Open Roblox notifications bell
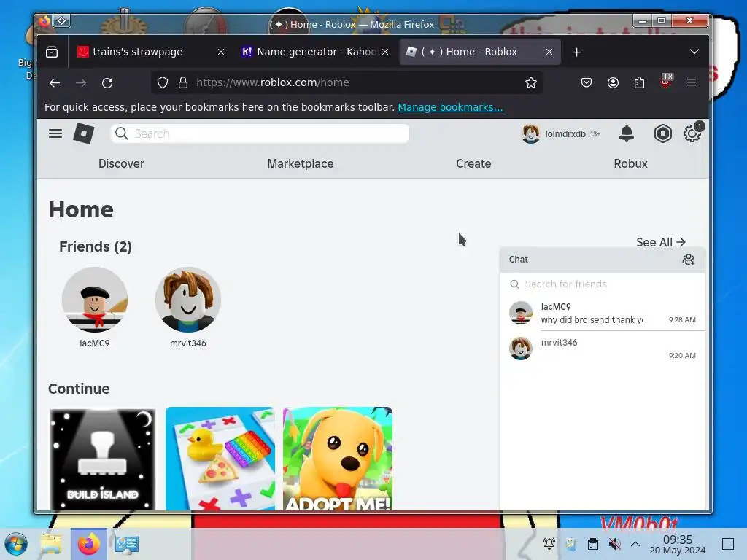 (x=627, y=134)
